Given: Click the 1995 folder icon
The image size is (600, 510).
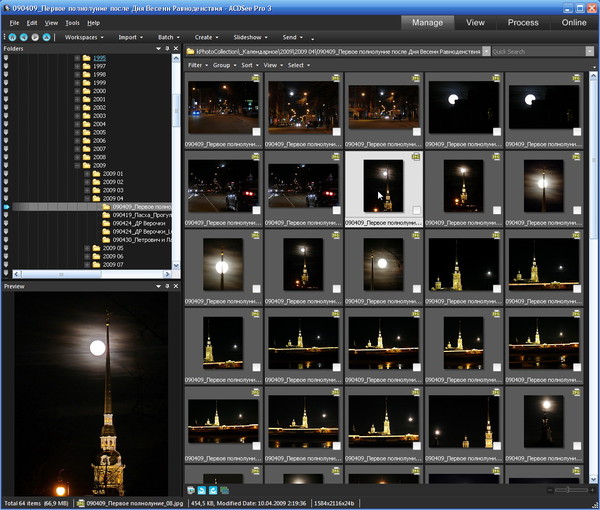Looking at the screenshot, I should click(x=86, y=58).
